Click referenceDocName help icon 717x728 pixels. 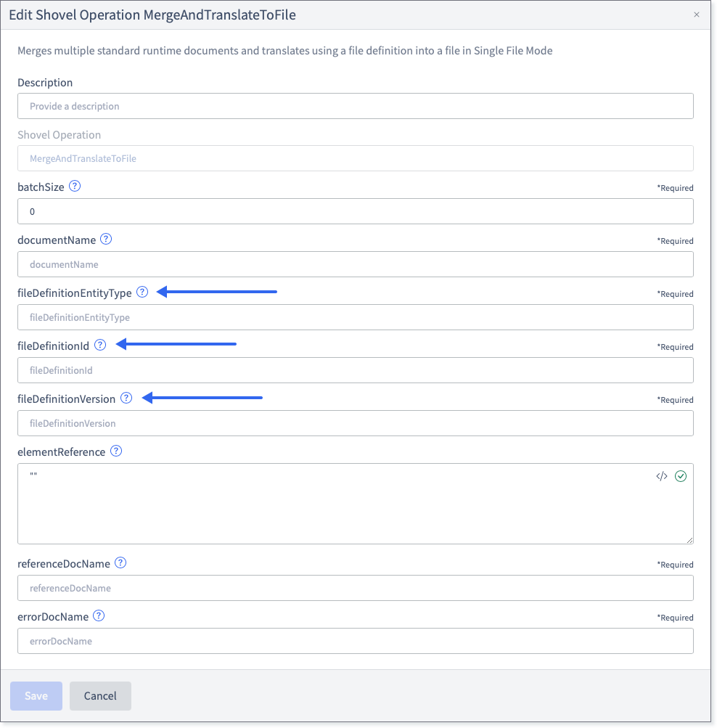point(120,563)
